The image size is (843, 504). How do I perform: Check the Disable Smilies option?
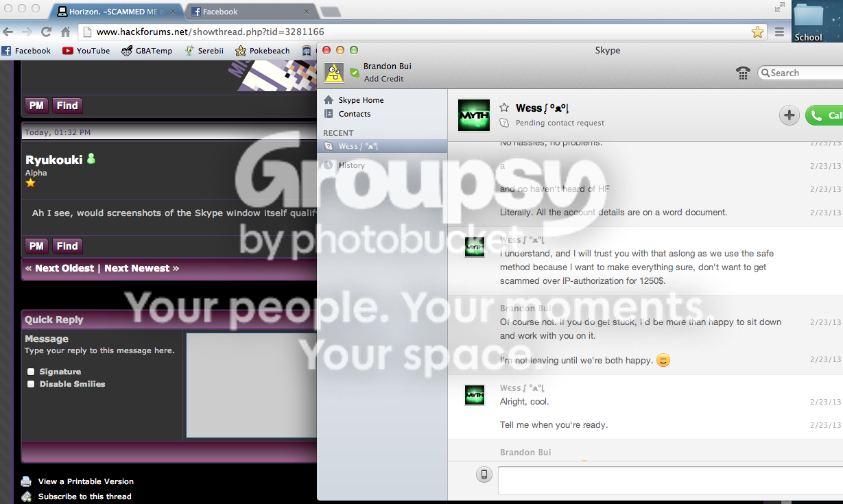coord(31,384)
